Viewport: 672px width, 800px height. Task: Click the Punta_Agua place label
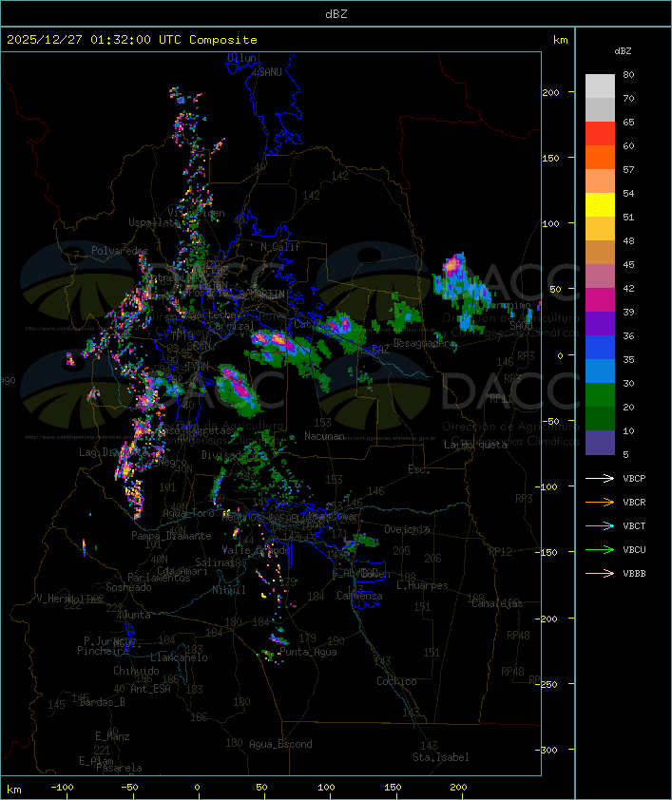(308, 652)
